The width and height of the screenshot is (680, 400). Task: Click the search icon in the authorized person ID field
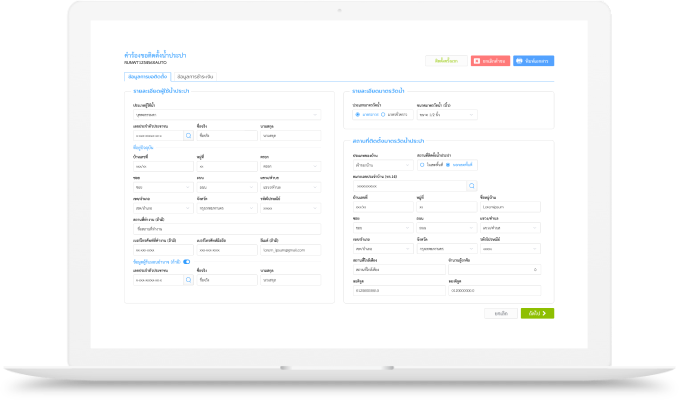(x=187, y=281)
